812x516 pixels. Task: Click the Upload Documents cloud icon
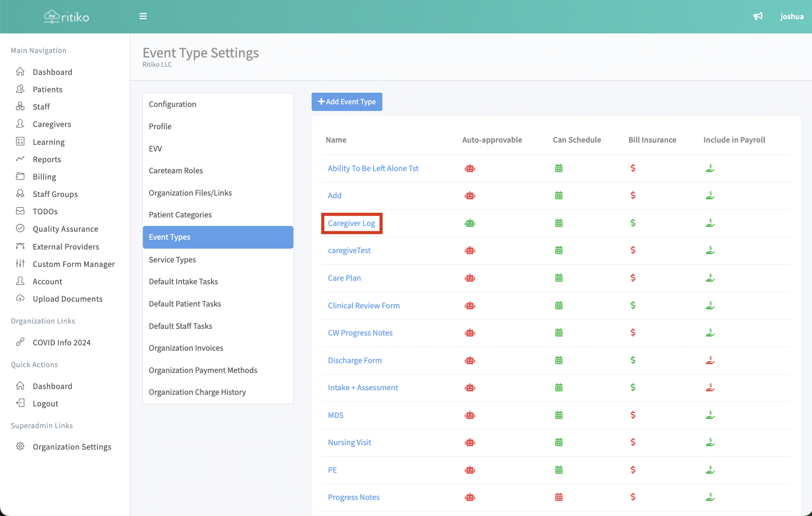click(20, 299)
